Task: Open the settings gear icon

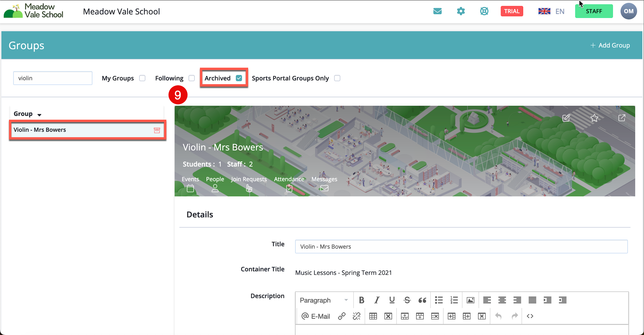Action: 461,11
